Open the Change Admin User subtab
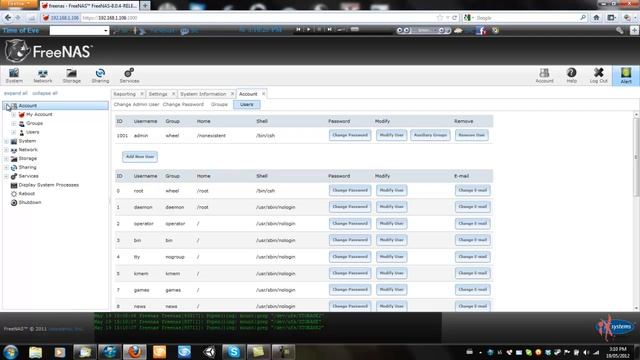 click(136, 104)
